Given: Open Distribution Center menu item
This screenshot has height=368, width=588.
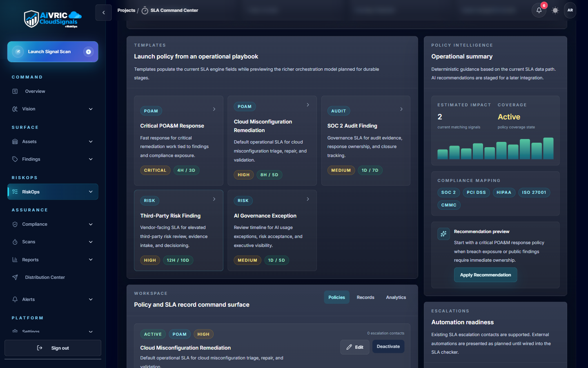Looking at the screenshot, I should (x=53, y=277).
